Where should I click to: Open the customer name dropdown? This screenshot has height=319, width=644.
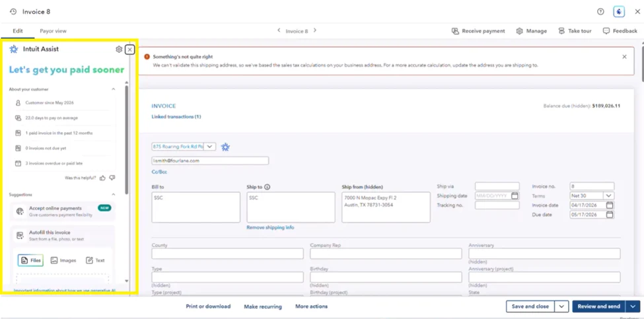pyautogui.click(x=209, y=146)
